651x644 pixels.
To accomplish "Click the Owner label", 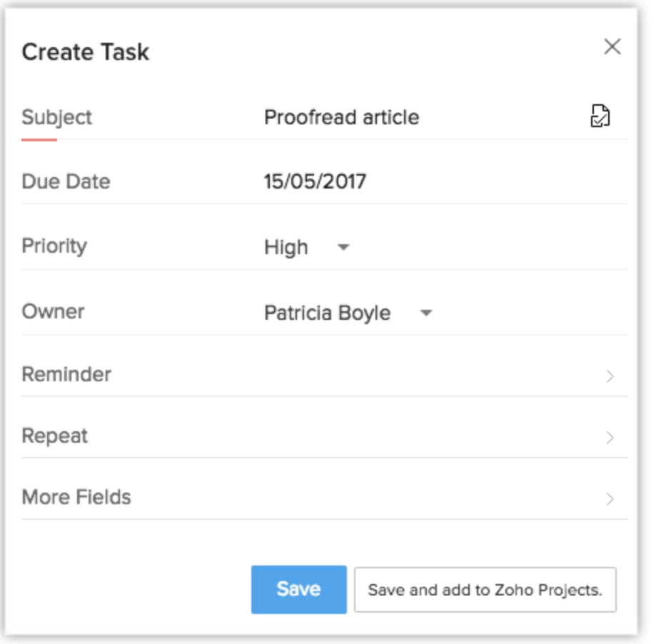I will coord(53,311).
